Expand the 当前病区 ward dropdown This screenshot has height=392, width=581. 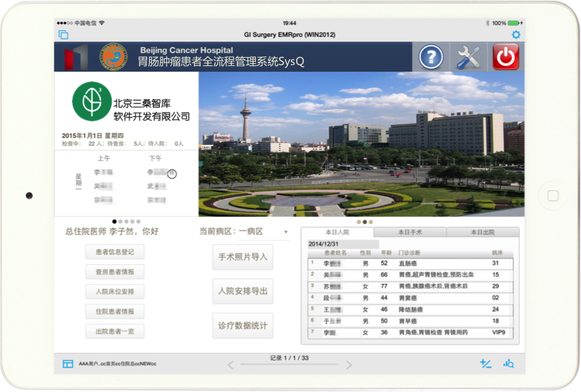click(x=285, y=232)
